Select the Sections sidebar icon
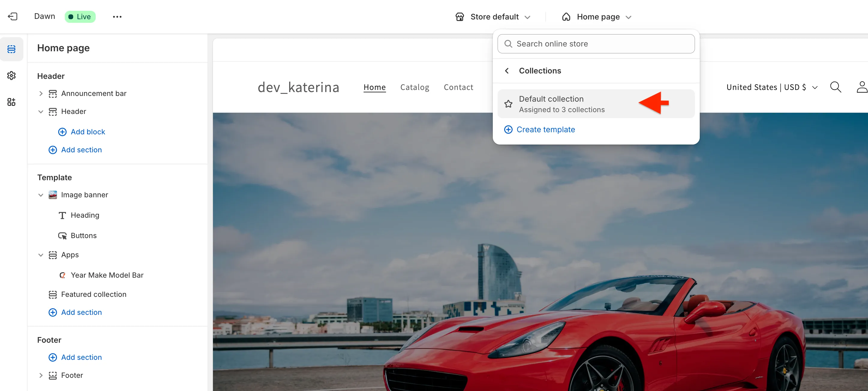 point(11,49)
